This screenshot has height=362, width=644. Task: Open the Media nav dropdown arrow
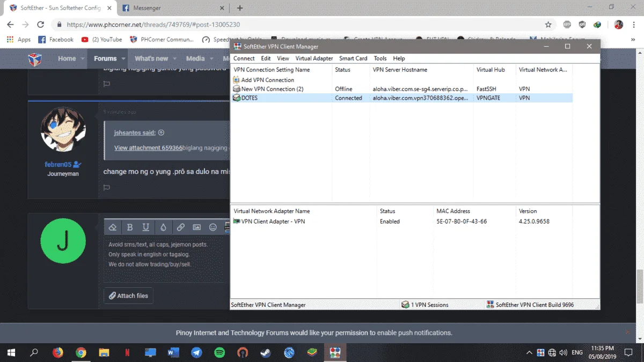pos(211,58)
